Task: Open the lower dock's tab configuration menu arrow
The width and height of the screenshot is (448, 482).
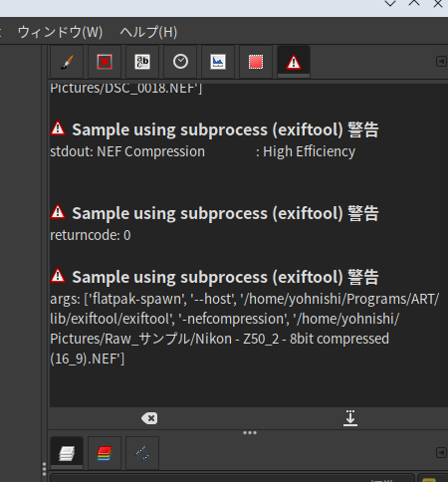Action: pos(441,452)
